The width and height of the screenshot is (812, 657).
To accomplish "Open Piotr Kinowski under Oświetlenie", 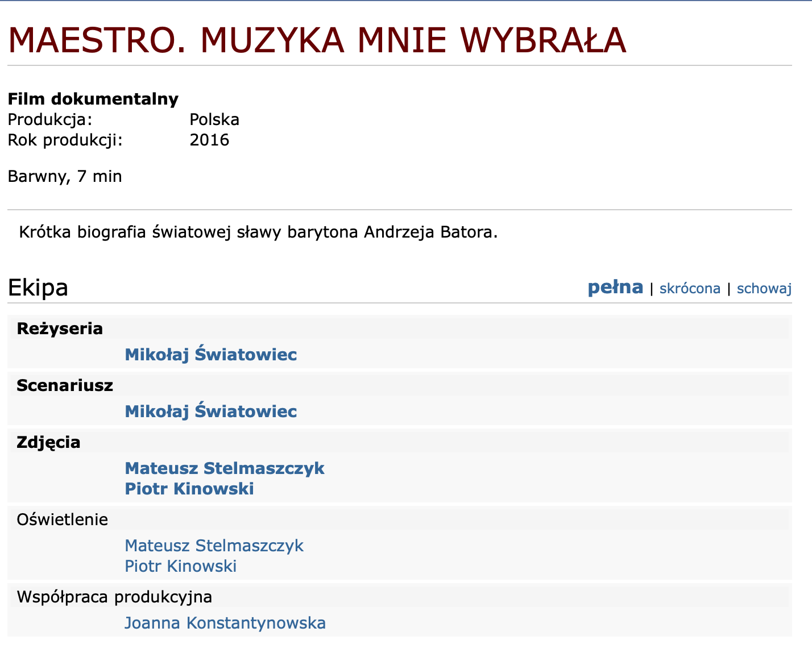I will point(180,566).
